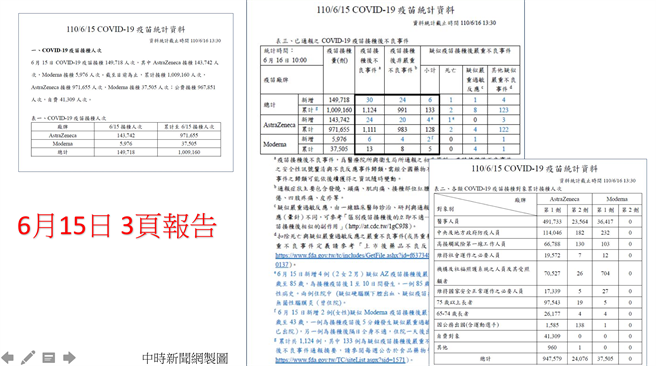656x366 pixels.
Task: Select the '一、COVID-19 疫苗接種人次' section heading
Action: (x=67, y=50)
